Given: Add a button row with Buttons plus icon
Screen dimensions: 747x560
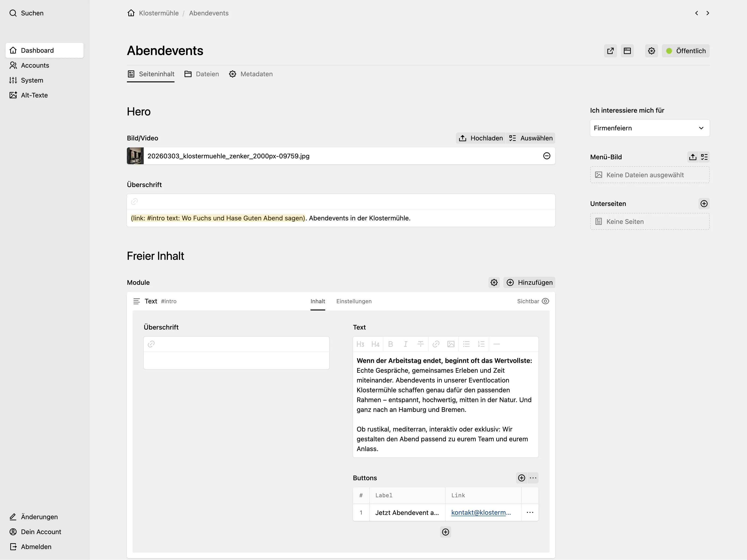Looking at the screenshot, I should click(522, 478).
